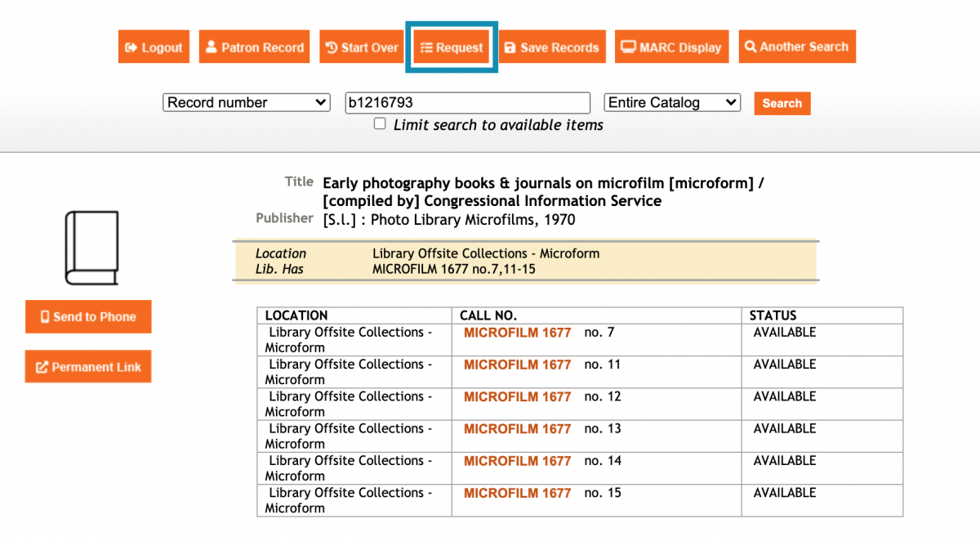Click MICROFILM 1677 link for no. 12
980x537 pixels.
tap(517, 397)
